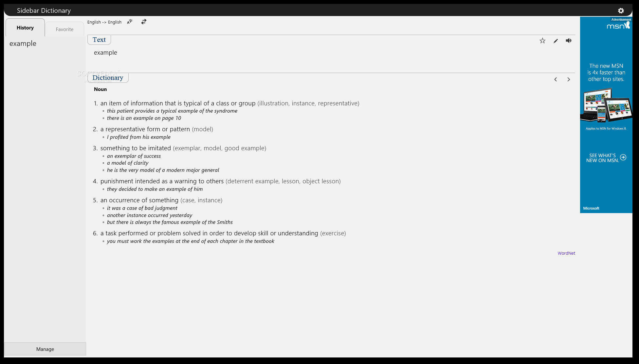Click the Dictionary expander tab
The image size is (639, 364).
[108, 78]
